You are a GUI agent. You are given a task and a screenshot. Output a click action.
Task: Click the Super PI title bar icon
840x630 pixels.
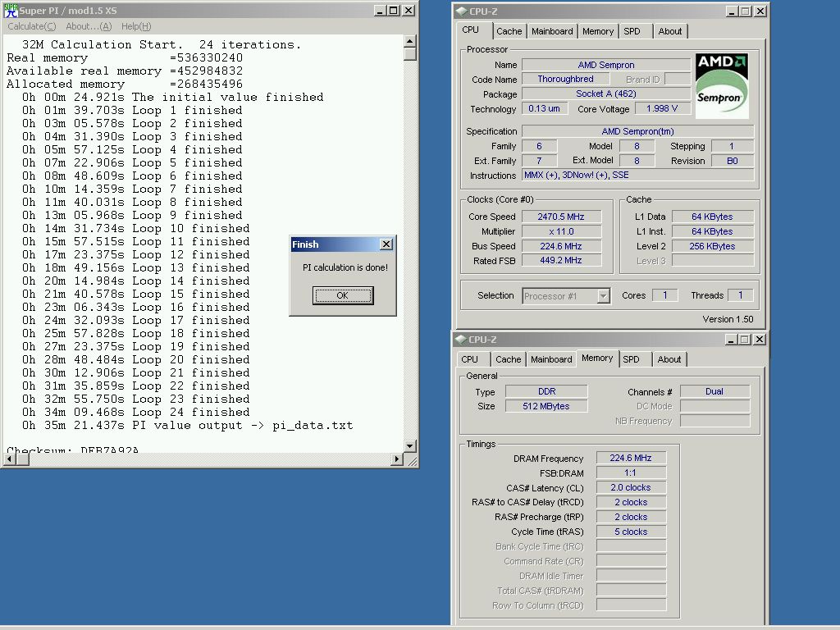tap(11, 10)
